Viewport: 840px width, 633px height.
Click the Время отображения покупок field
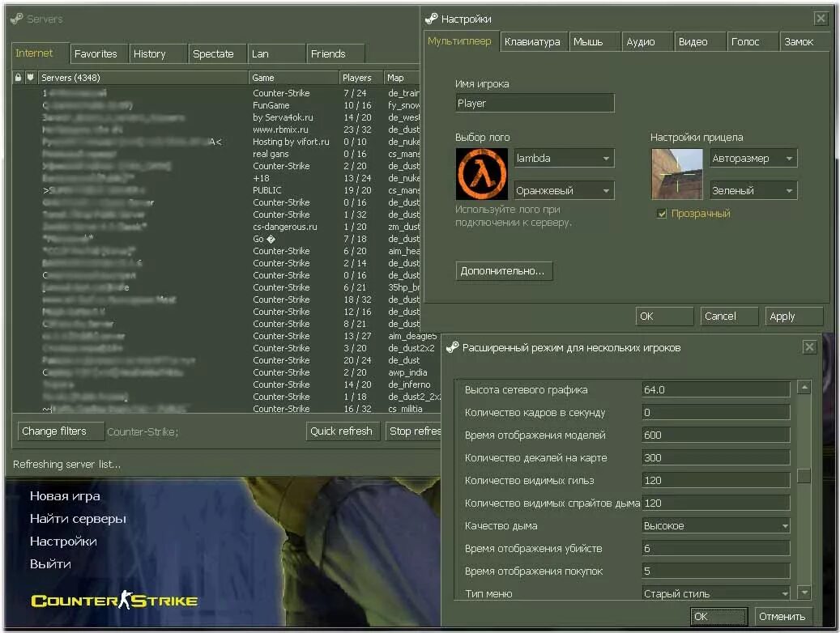(x=716, y=571)
